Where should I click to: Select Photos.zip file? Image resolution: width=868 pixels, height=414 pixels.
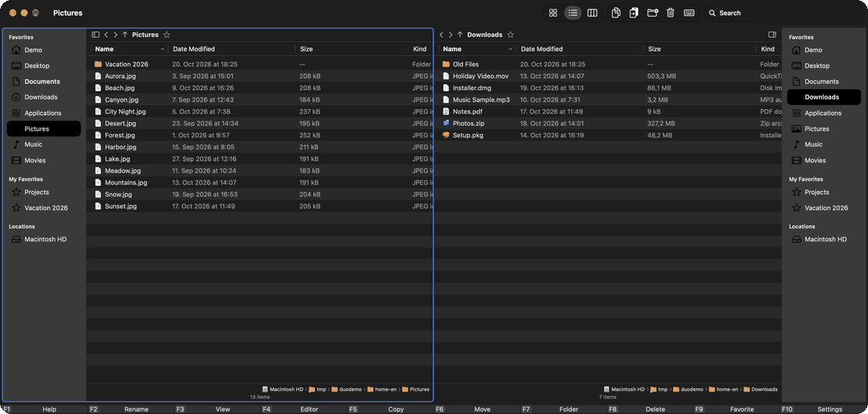(609, 124)
